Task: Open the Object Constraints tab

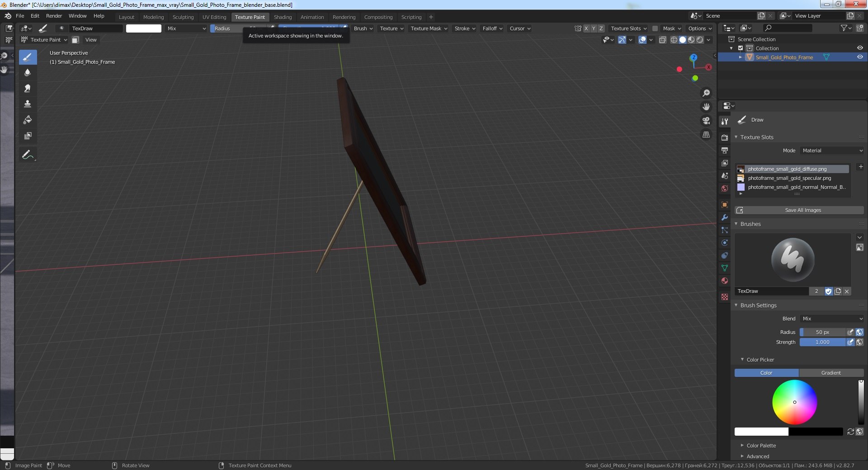Action: coord(725,255)
